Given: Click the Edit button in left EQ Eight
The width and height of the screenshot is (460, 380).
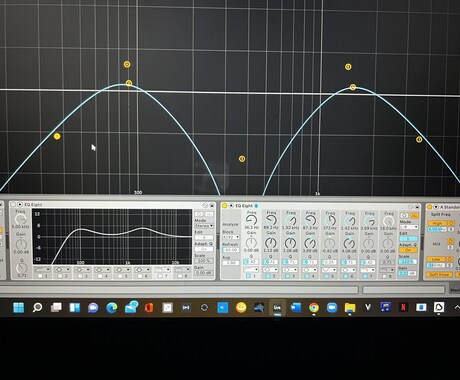Looking at the screenshot, I should pyautogui.click(x=204, y=237).
